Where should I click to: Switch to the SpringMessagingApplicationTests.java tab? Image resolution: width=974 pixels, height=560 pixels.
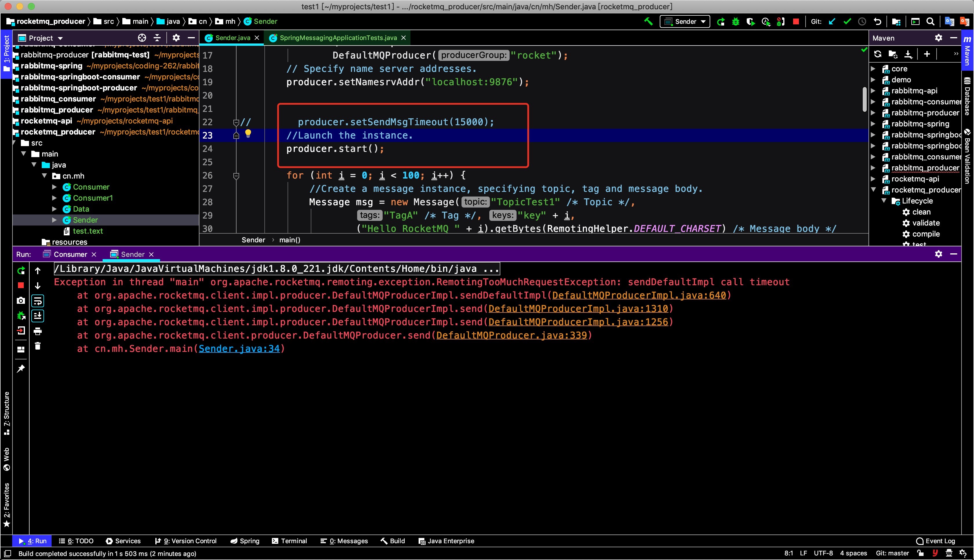tap(338, 38)
